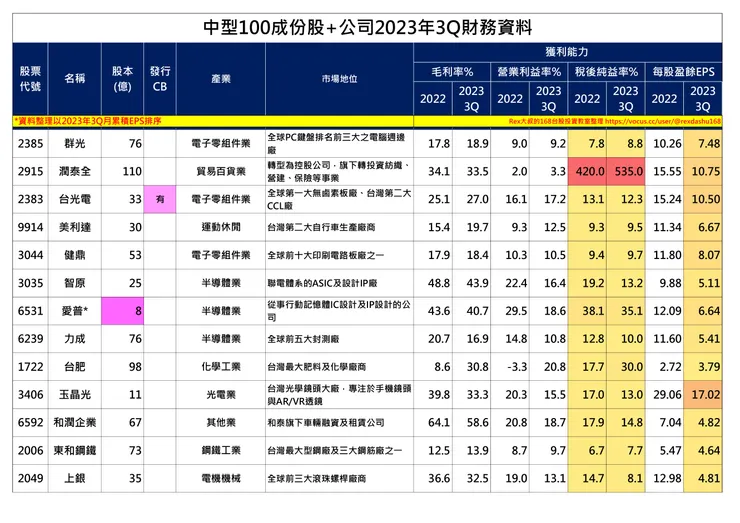This screenshot has height=523, width=740.
Task: Click the table title 中型100成份股+公司2023年3Q財務資料
Action: pos(368,27)
